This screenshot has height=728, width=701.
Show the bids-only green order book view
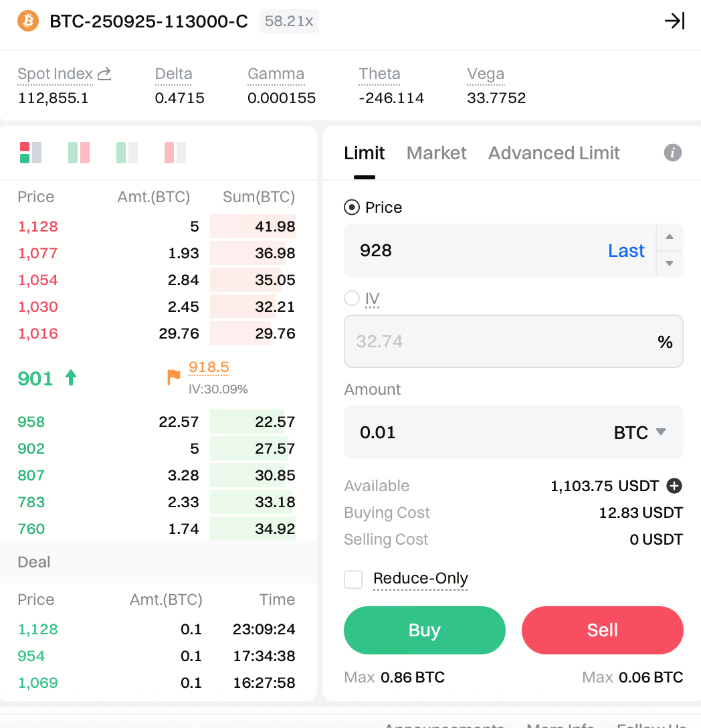tap(126, 153)
